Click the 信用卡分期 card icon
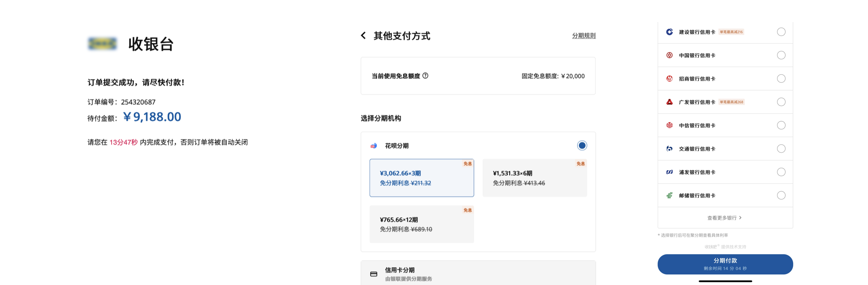Image resolution: width=868 pixels, height=285 pixels. click(x=374, y=274)
